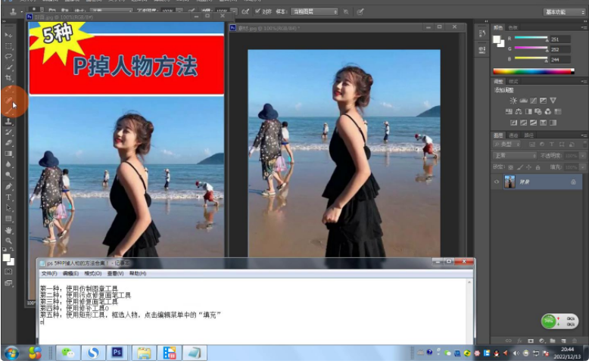Add Curves adjustment icon

click(x=534, y=101)
